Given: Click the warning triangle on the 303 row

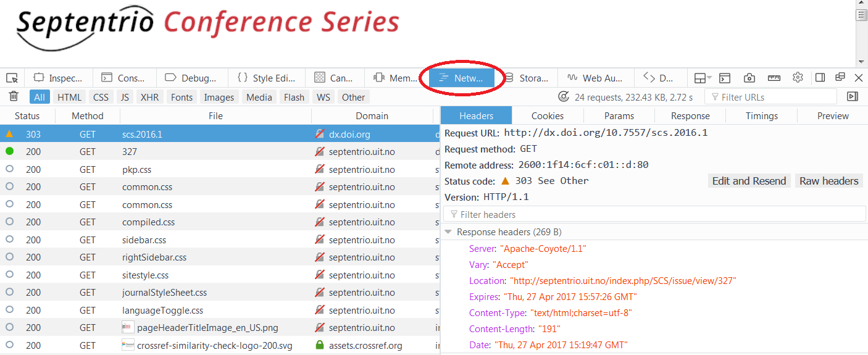Looking at the screenshot, I should tap(9, 133).
